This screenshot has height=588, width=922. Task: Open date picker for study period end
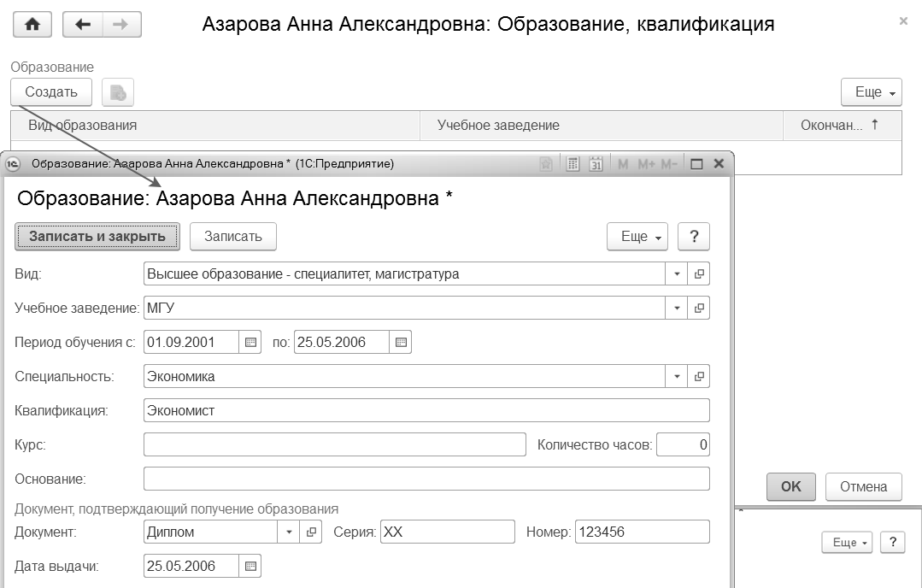[401, 343]
